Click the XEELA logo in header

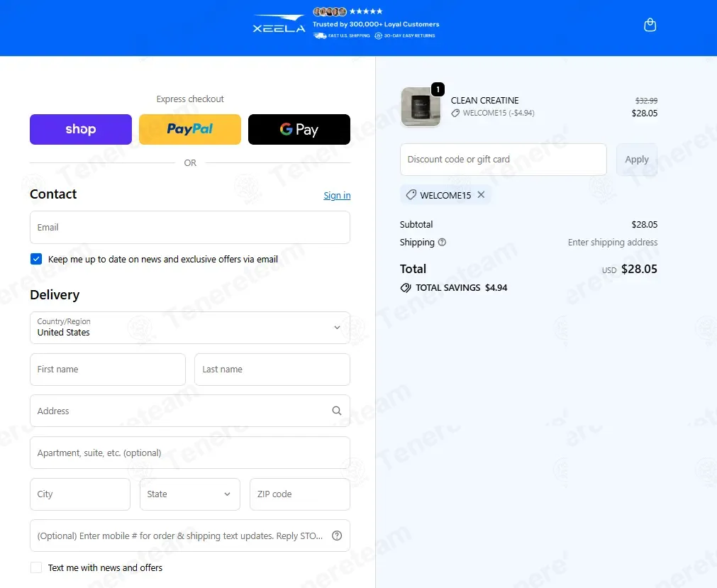click(279, 24)
